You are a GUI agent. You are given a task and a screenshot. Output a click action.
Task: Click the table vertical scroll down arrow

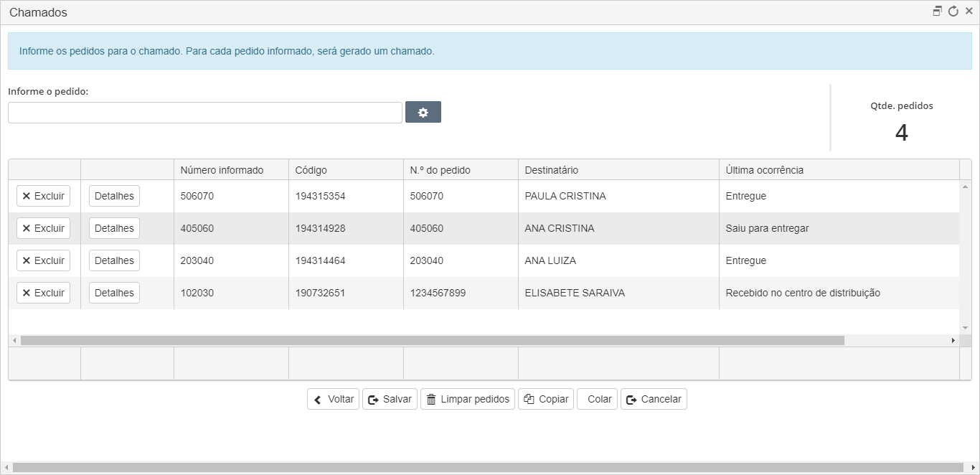point(966,328)
